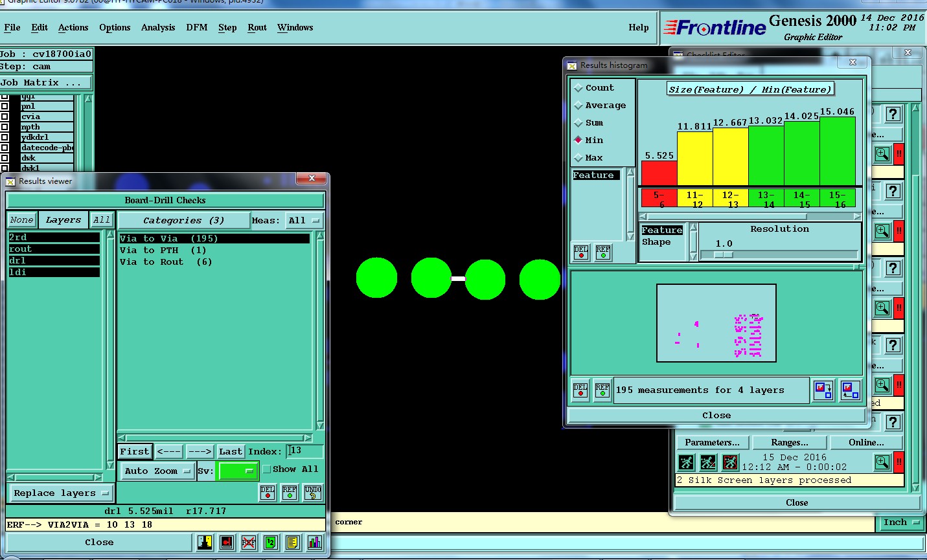Viewport: 927px width, 560px height.
Task: Select 'Via to PTH (1)' category
Action: pyautogui.click(x=163, y=251)
